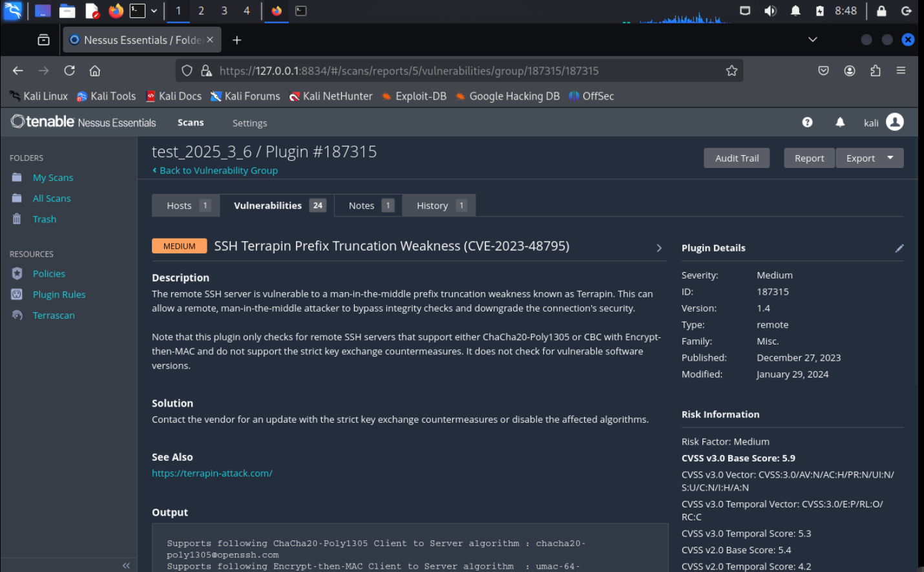Open the Nessus help question mark icon

pos(807,122)
